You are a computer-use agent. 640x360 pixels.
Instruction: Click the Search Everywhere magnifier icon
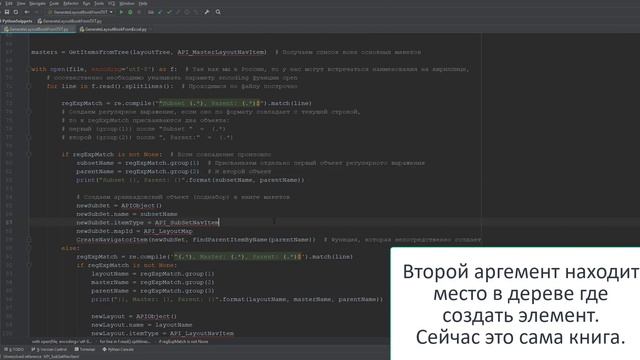[218, 12]
